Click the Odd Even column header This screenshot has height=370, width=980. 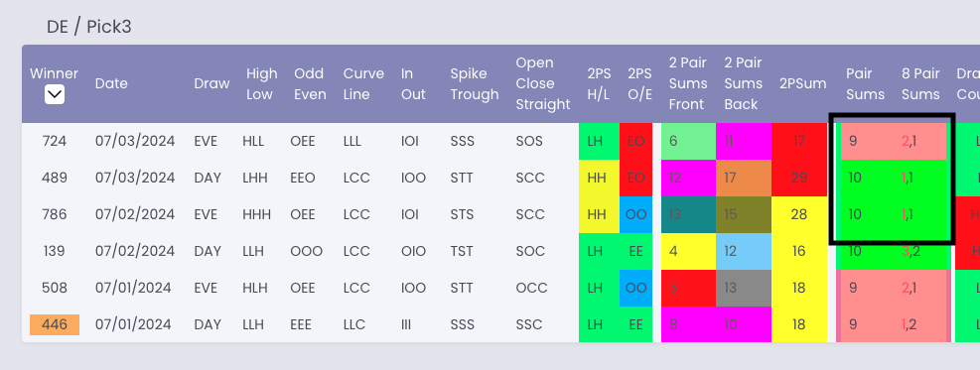[310, 83]
